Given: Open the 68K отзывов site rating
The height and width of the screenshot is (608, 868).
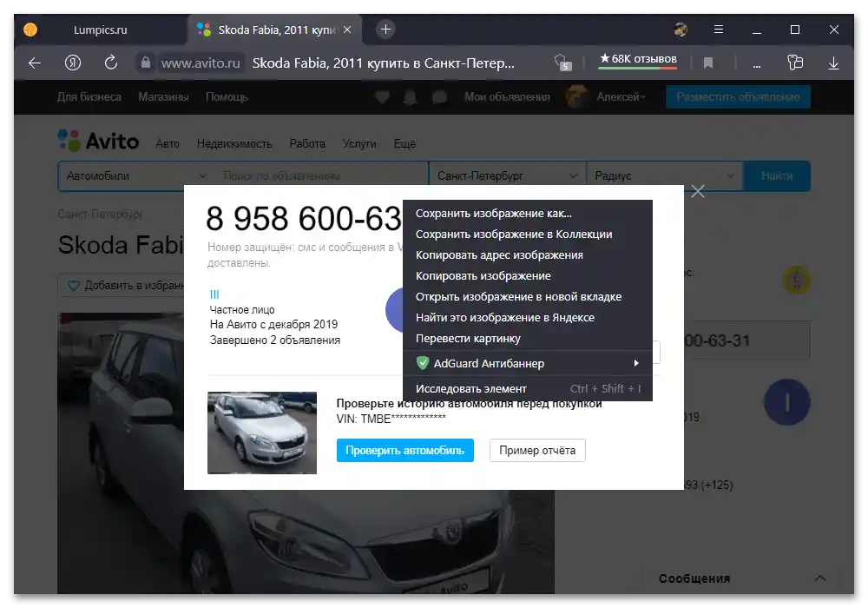Looking at the screenshot, I should click(x=638, y=59).
